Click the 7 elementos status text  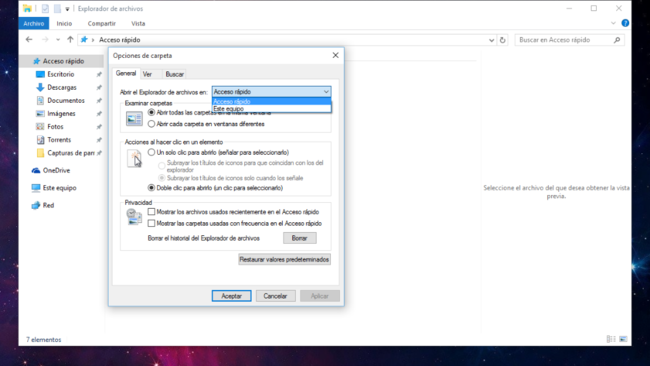pos(44,339)
